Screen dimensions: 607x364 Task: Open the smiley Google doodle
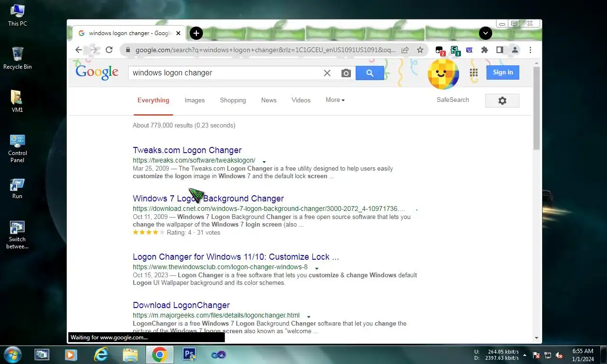443,73
